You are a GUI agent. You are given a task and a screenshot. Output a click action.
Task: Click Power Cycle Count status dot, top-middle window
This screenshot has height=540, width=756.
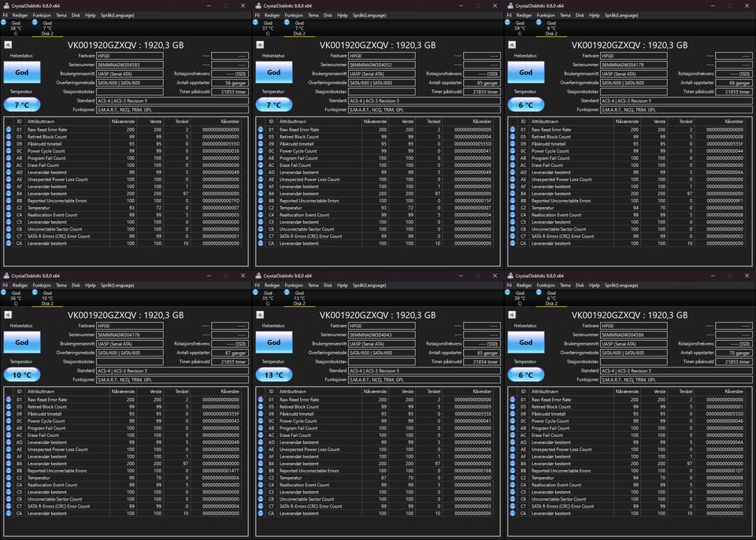261,151
